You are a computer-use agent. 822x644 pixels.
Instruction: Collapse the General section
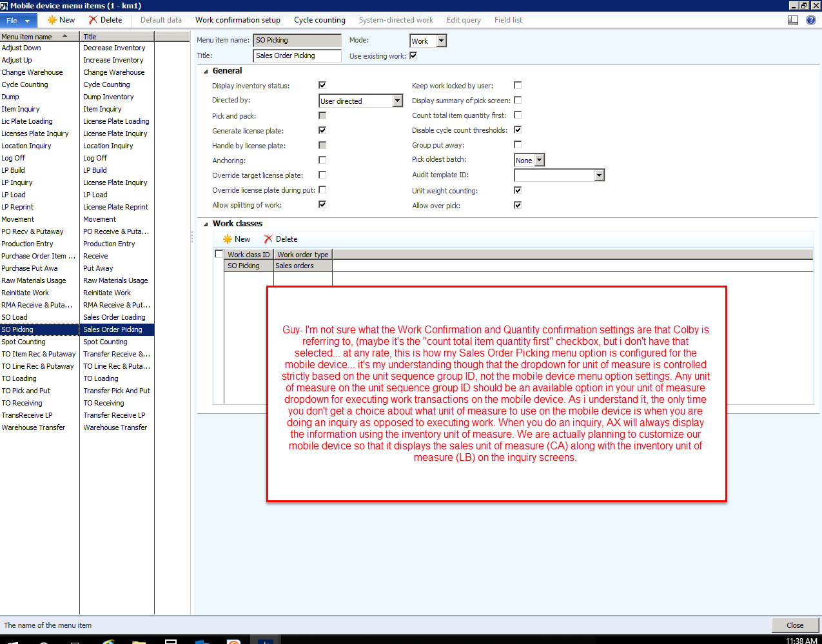pos(206,72)
